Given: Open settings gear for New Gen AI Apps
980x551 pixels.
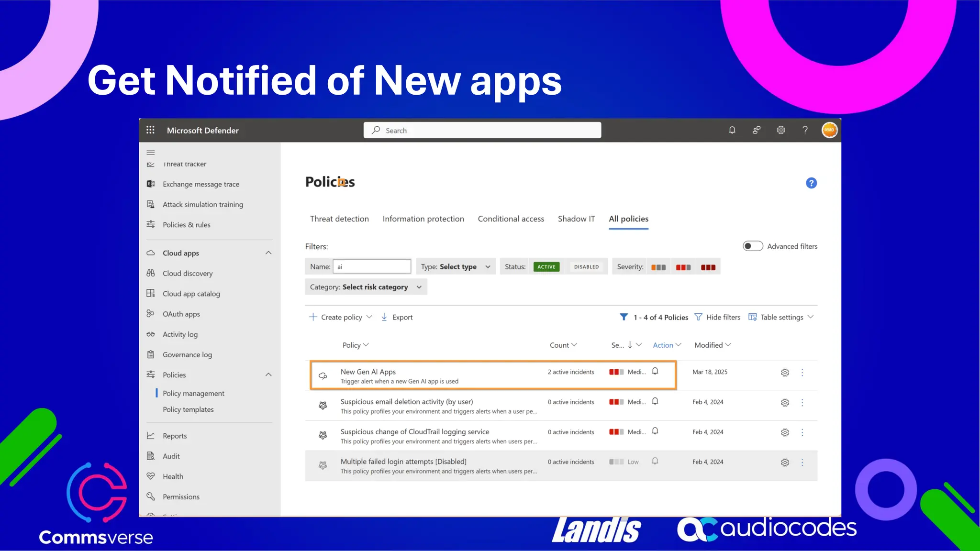Looking at the screenshot, I should click(x=785, y=373).
